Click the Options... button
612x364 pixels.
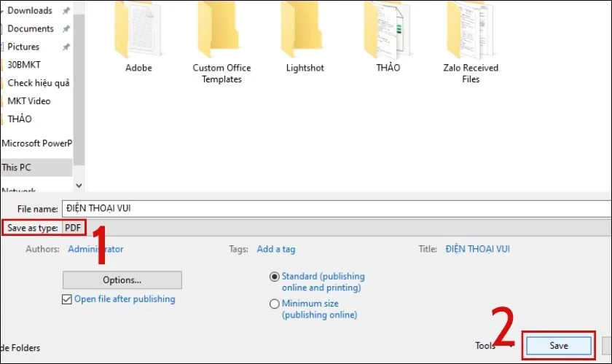(122, 280)
